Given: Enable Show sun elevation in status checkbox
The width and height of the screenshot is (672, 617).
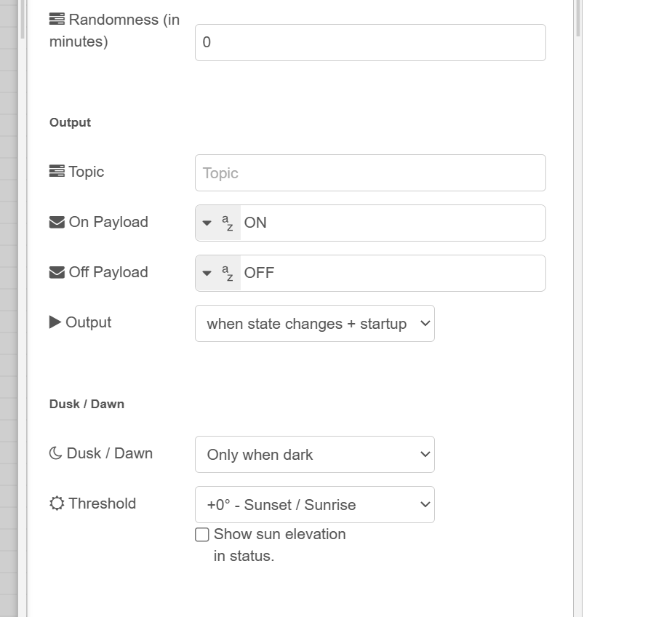Looking at the screenshot, I should (202, 535).
